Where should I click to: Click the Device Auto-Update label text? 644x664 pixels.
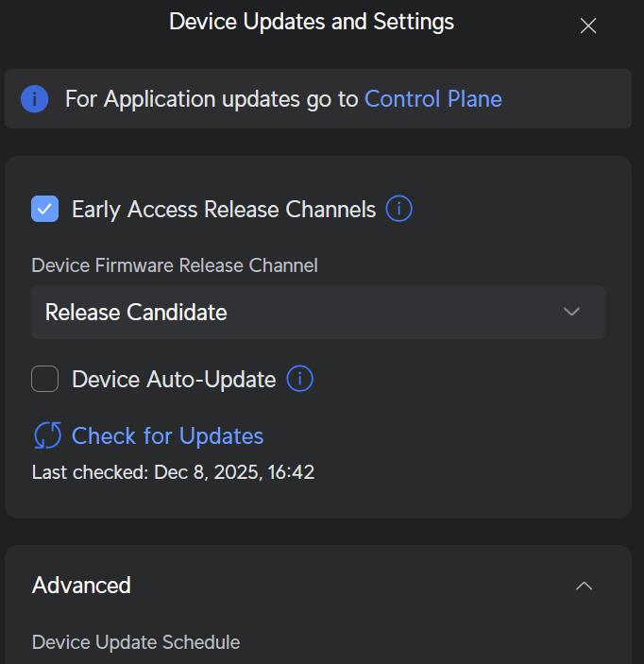[x=174, y=380]
